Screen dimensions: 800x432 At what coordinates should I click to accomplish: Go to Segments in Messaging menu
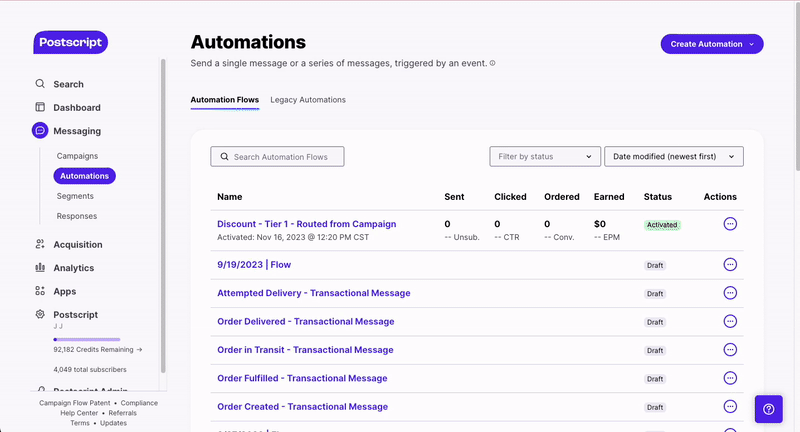(75, 196)
